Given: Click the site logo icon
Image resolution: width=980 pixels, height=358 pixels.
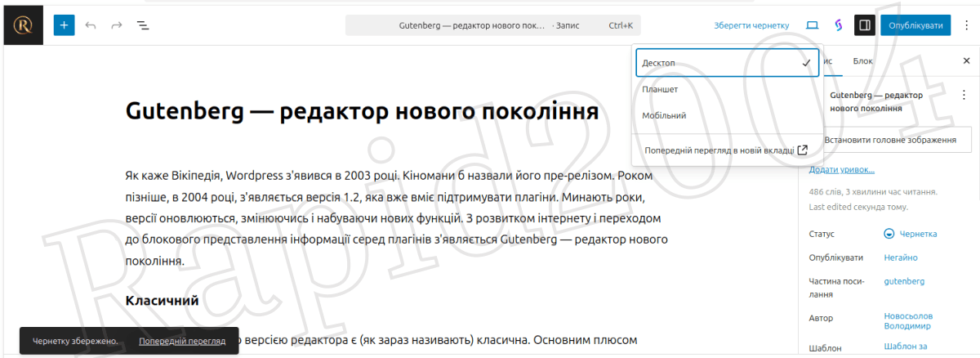Looking at the screenshot, I should (x=22, y=25).
